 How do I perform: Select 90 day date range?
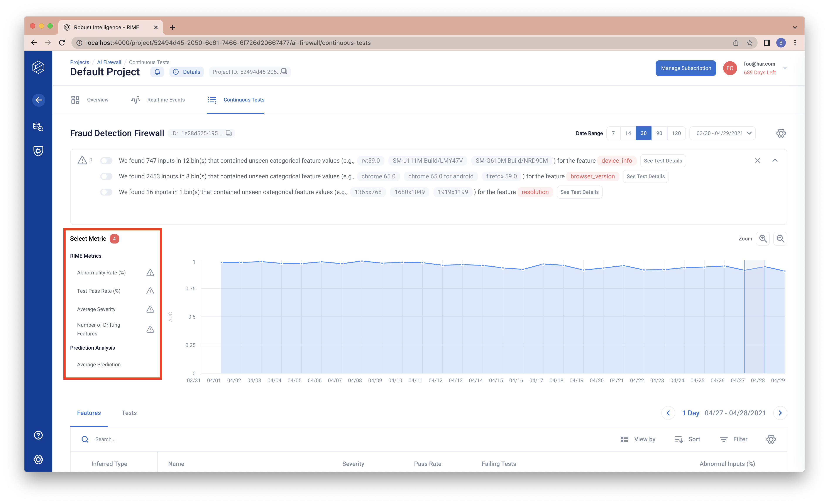click(x=659, y=133)
